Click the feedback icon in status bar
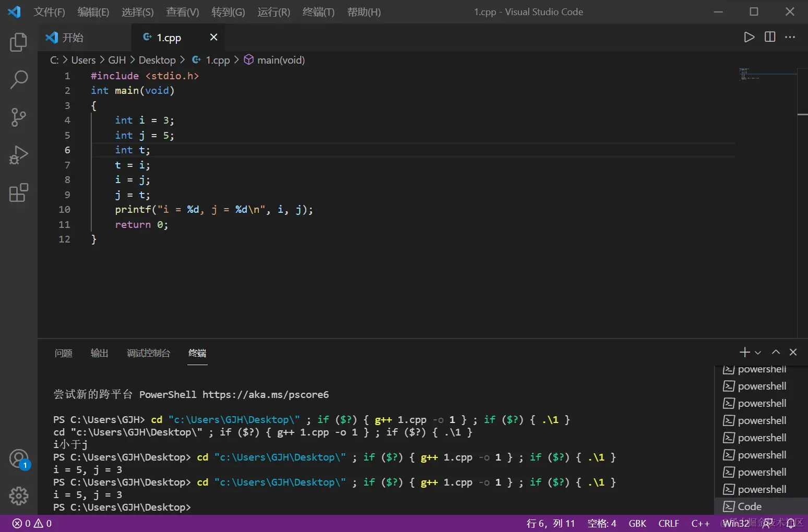This screenshot has height=532, width=808. (x=768, y=523)
